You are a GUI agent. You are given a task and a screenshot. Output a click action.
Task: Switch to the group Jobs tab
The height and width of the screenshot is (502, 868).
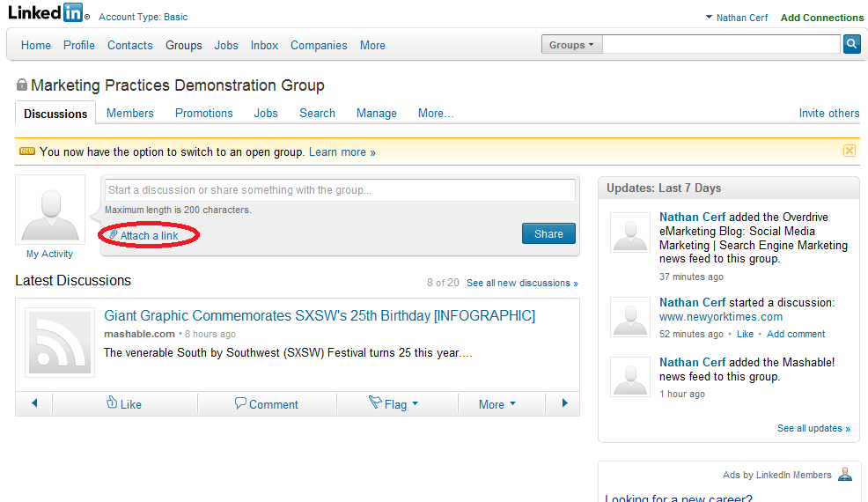(x=266, y=113)
